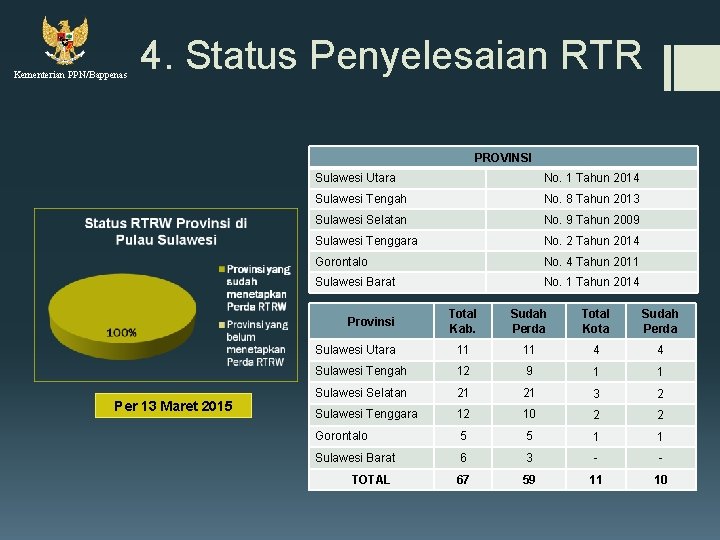
Task: Select the TOTAL row's kota Sudah Perda value 10
Action: [660, 480]
